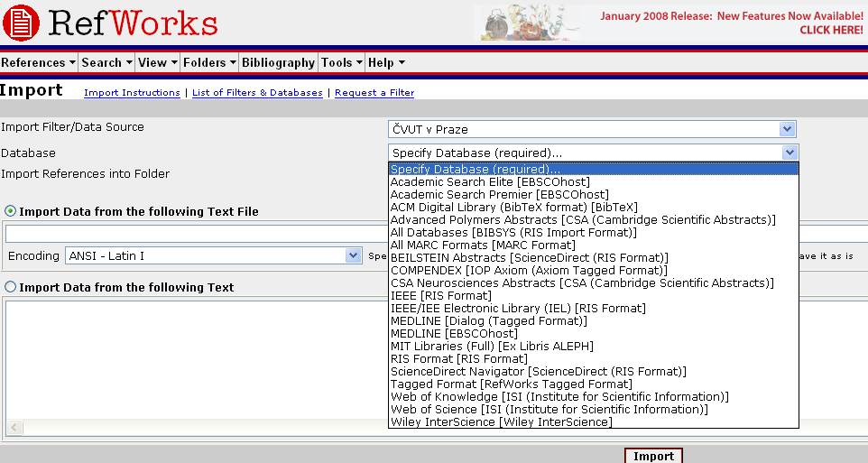Click the Request a Filter link
The height and width of the screenshot is (463, 868).
[374, 92]
